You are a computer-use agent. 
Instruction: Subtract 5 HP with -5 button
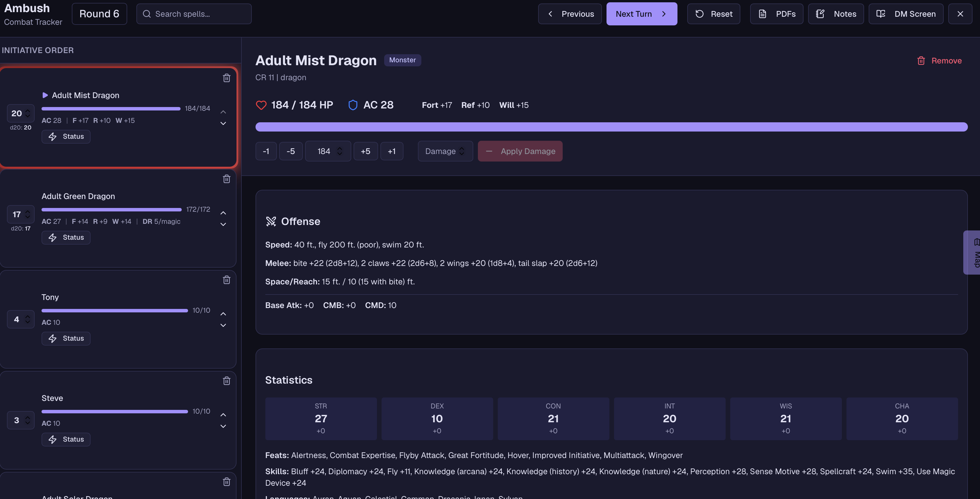coord(291,151)
